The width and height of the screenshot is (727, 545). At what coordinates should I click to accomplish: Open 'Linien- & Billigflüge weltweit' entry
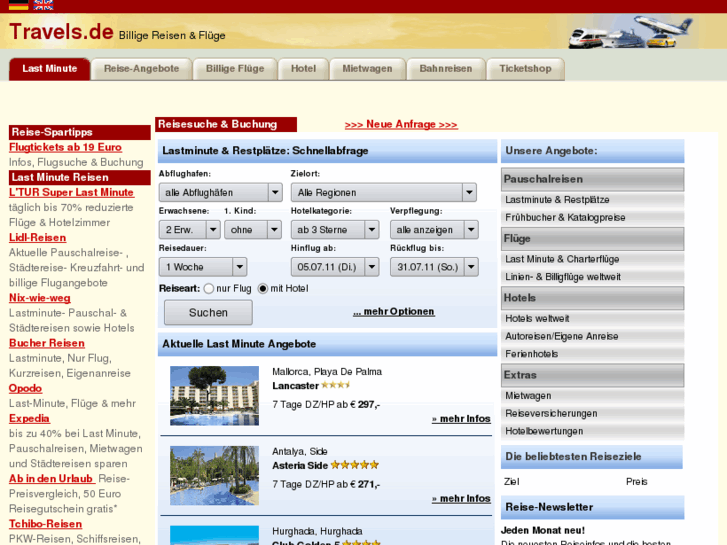(593, 277)
